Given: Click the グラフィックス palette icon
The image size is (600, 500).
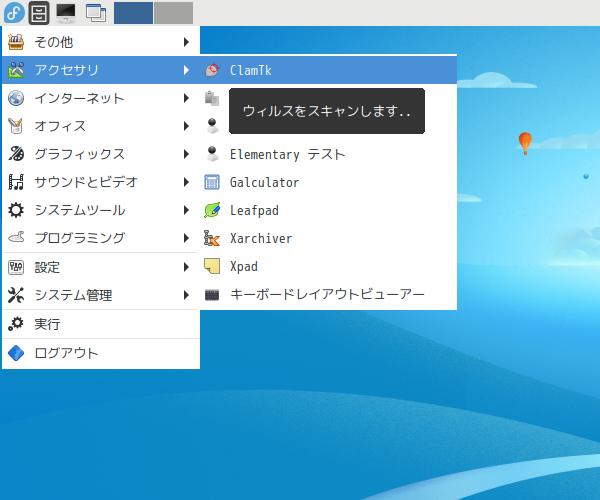Looking at the screenshot, I should [x=16, y=154].
